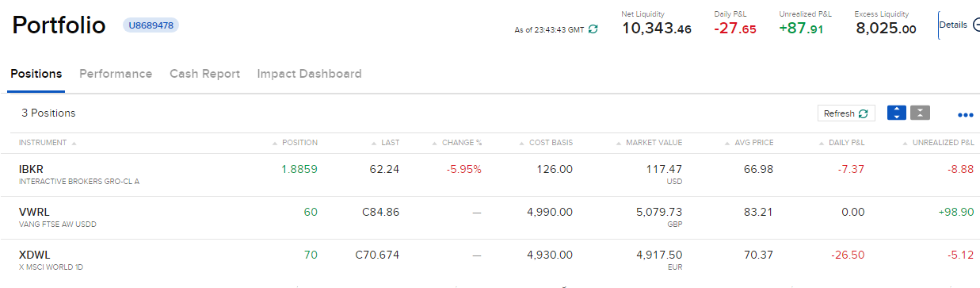This screenshot has height=288, width=980.
Task: Click the refresh icon beside the GMT timestamp
Action: coord(593,29)
